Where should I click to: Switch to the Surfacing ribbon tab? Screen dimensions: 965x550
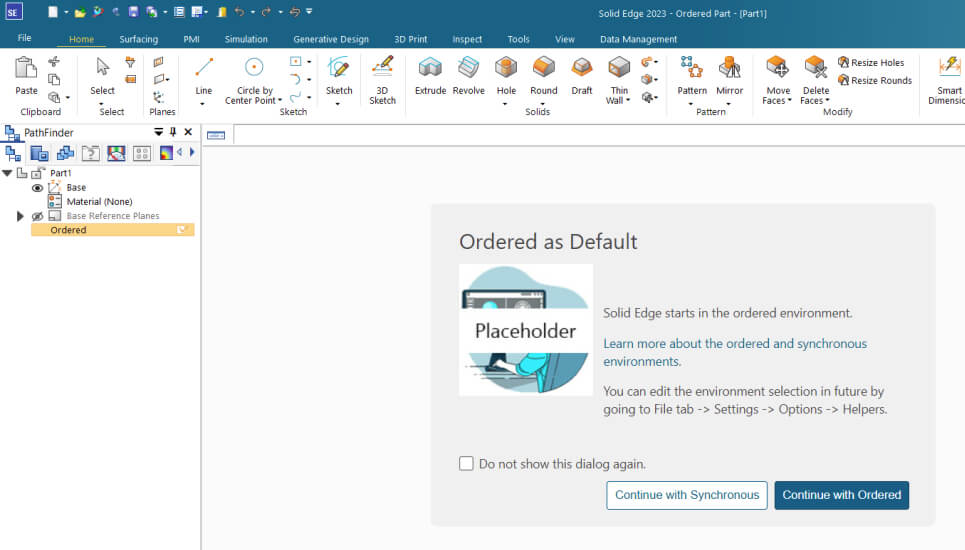pos(138,40)
